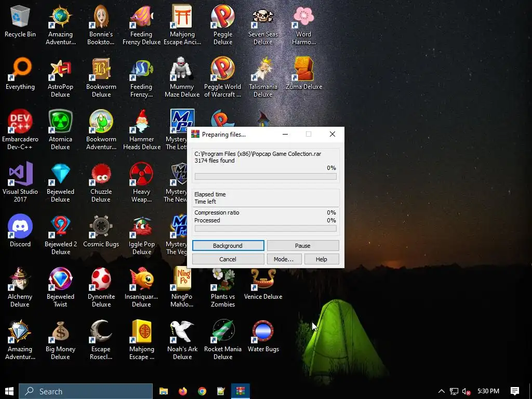Select the Zuma Deluxe shortcut
The height and width of the screenshot is (399, 532).
point(303,74)
